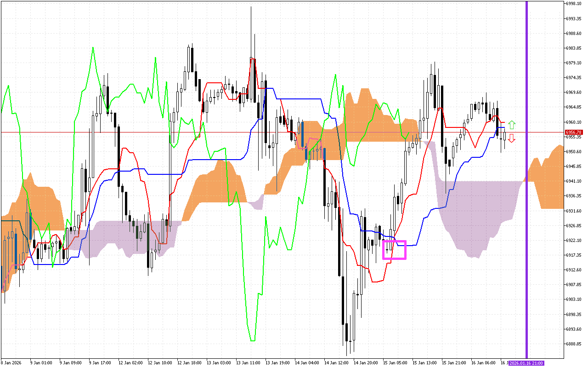This screenshot has height=368, width=588.
Task: Click the vertical purple line marker
Action: pos(526,184)
